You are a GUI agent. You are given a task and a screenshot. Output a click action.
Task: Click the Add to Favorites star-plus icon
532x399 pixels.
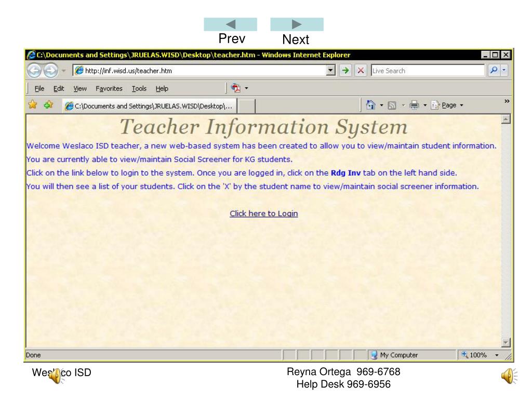pyautogui.click(x=48, y=104)
